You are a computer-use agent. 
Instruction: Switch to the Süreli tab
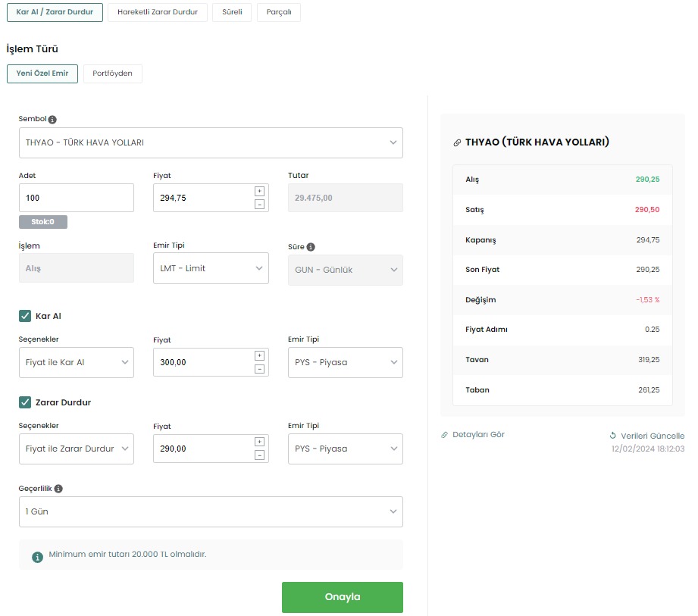pos(232,12)
